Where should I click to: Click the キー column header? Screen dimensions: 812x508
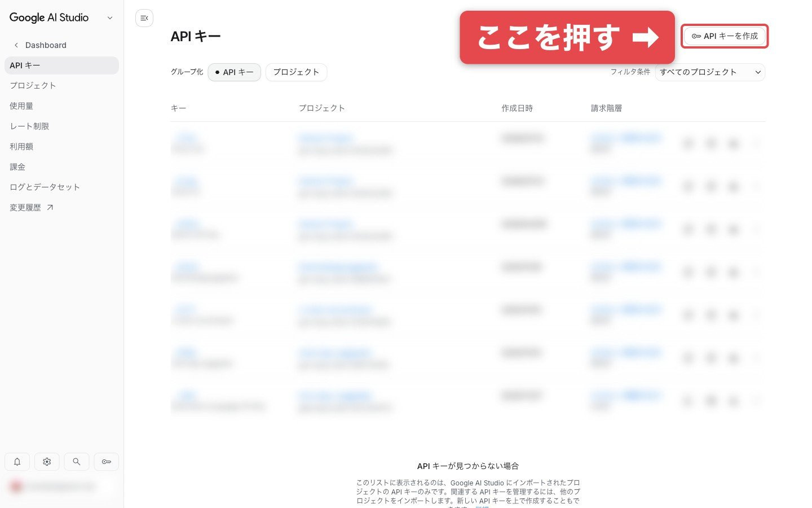[x=178, y=108]
